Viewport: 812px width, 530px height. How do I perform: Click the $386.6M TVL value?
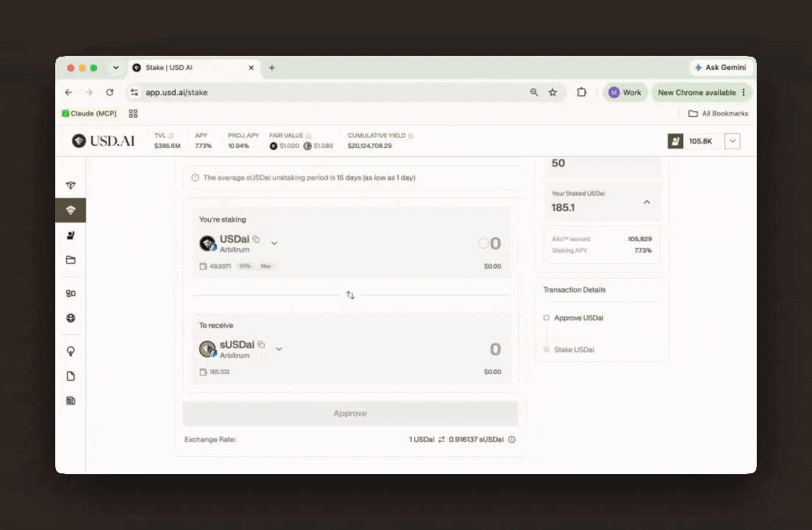coord(167,146)
